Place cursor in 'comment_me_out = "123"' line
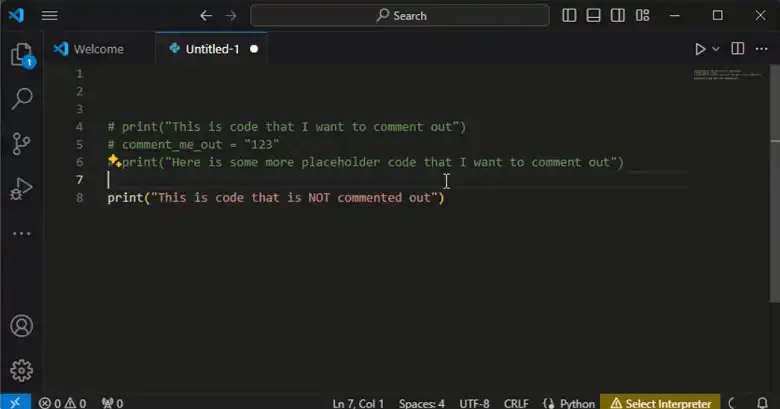Image resolution: width=780 pixels, height=409 pixels. tap(194, 144)
